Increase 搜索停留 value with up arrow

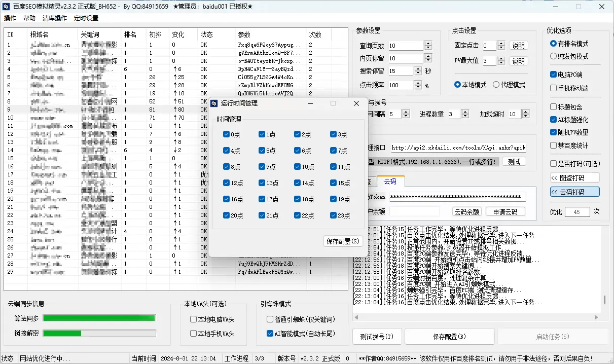tap(418, 69)
